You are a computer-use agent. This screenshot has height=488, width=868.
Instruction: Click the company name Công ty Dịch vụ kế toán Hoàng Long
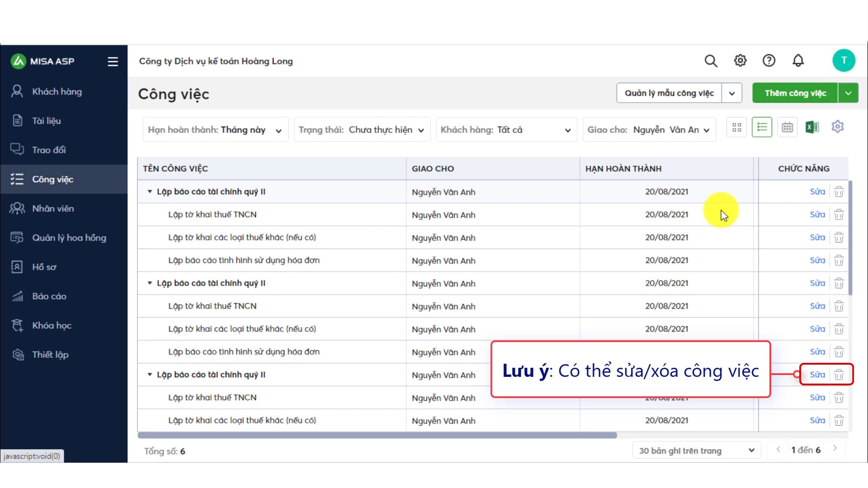(216, 61)
